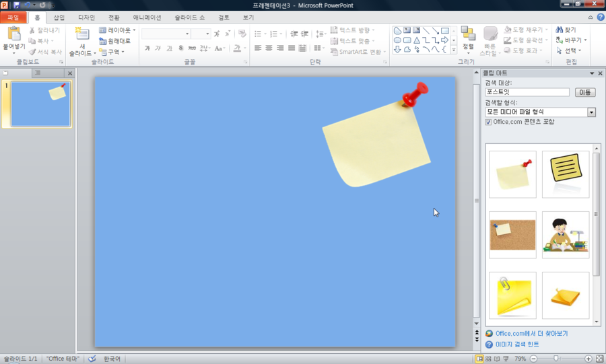Click the 검색 대상 search text field

[x=527, y=92]
